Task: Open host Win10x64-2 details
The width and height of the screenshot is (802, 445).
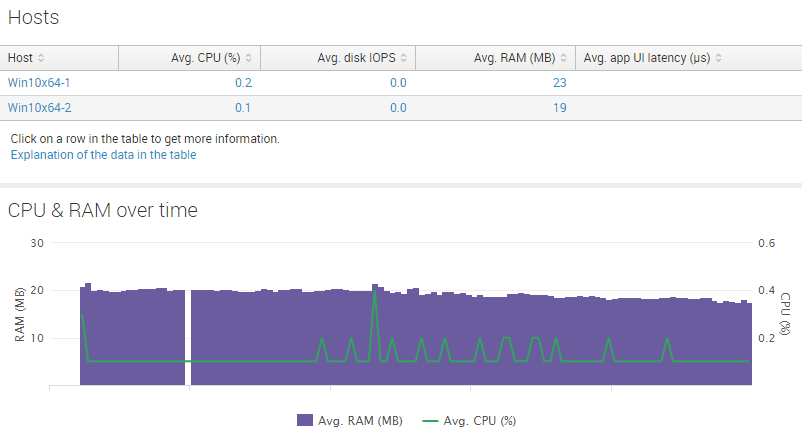Action: pos(39,108)
